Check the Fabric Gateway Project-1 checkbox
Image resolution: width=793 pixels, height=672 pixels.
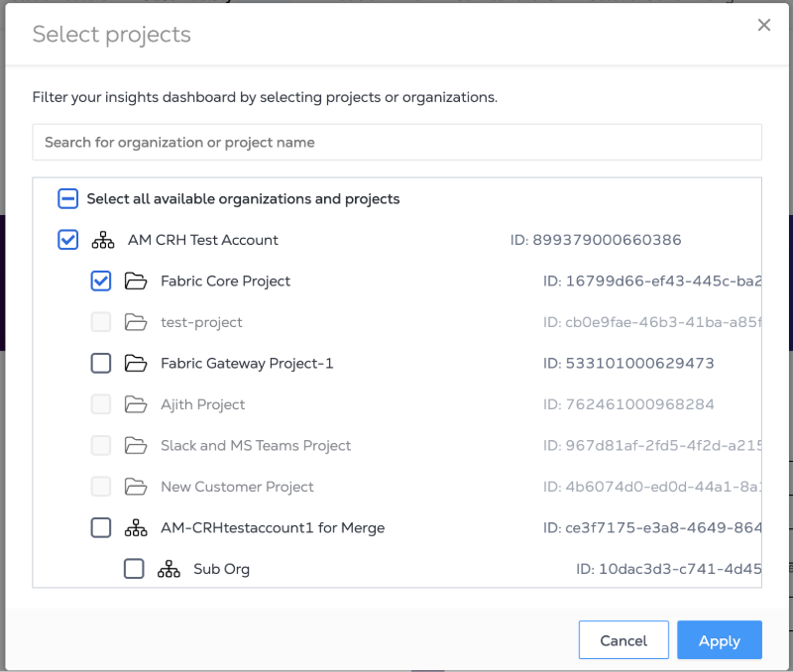point(101,363)
